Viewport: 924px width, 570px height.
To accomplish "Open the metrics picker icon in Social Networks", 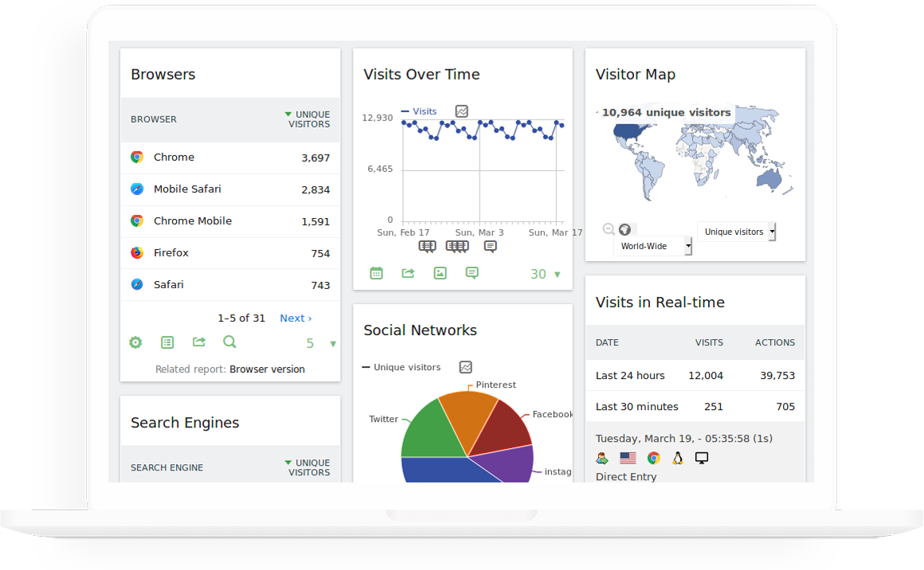I will pyautogui.click(x=466, y=367).
